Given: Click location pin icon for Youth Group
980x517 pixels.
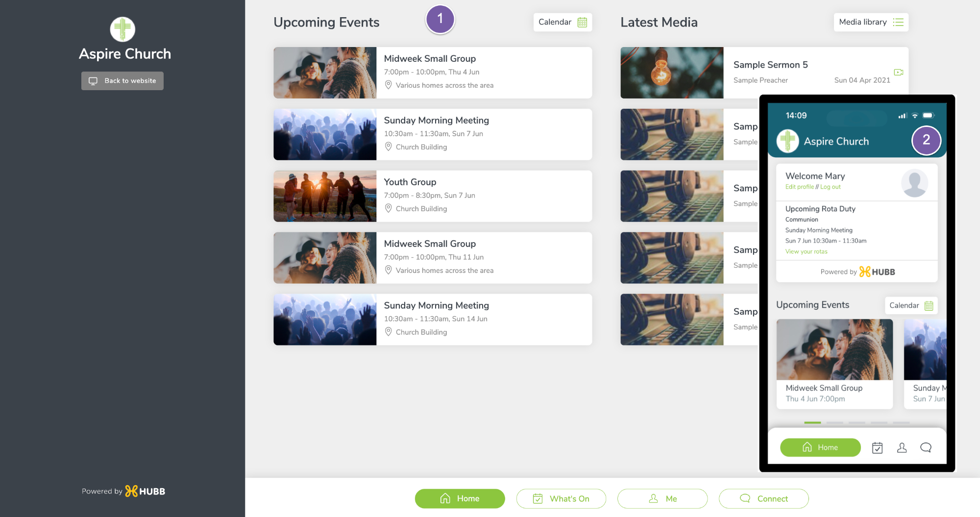Looking at the screenshot, I should pyautogui.click(x=388, y=208).
